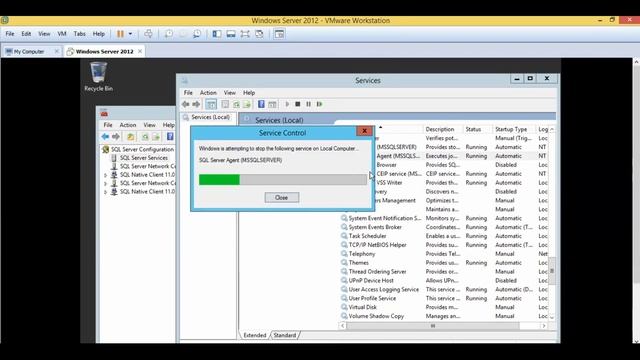Take a snapshot using VMware toolbar icon
The image size is (640, 360).
click(x=169, y=34)
